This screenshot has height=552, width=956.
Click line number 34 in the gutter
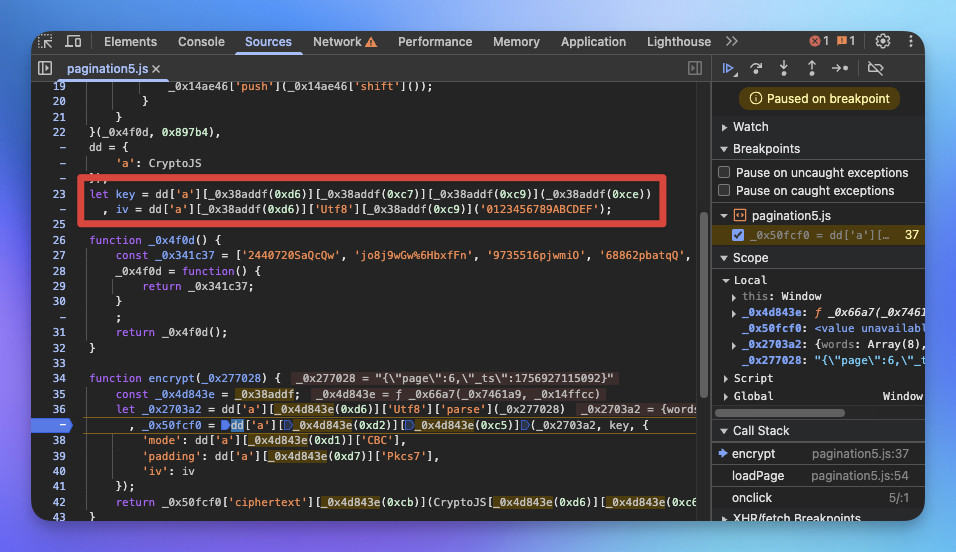pos(59,378)
